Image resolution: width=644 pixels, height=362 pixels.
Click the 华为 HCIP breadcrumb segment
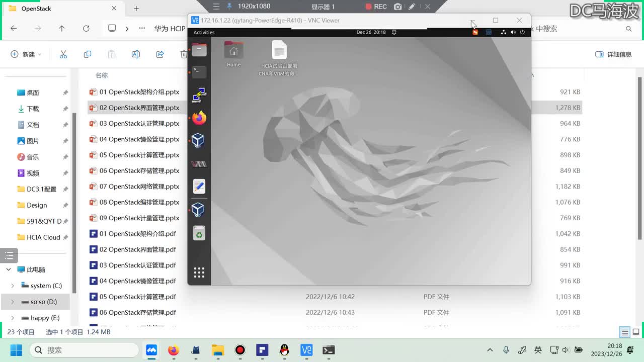[170, 29]
